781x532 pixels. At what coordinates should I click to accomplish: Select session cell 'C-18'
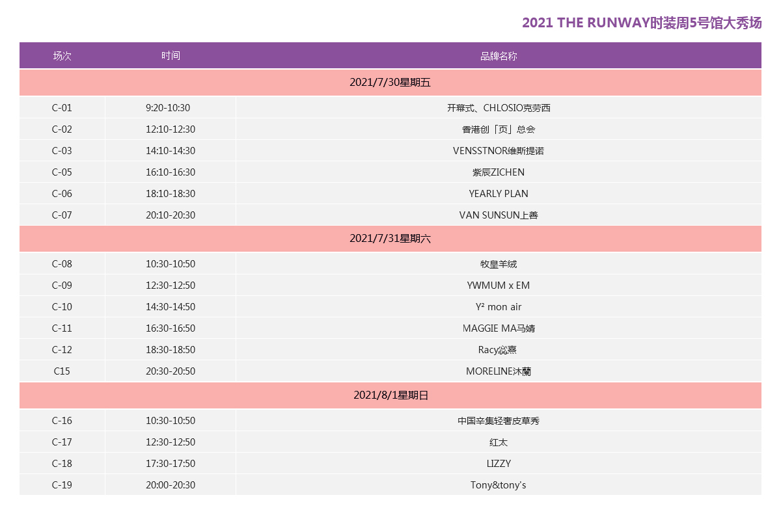[x=62, y=464]
